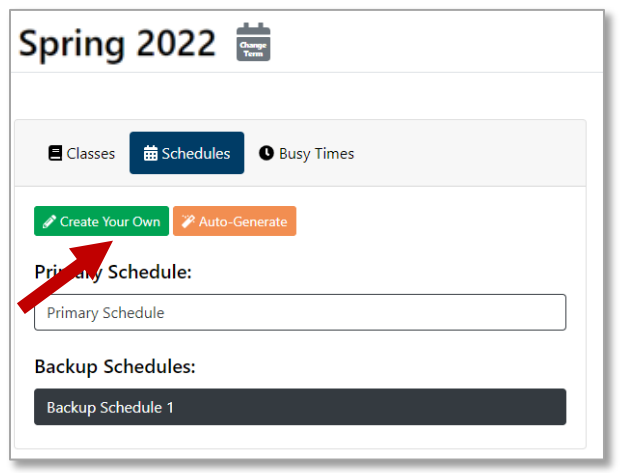Screen dimensions: 628x473
Task: Click blank space right of Auto-Generate button
Action: click(430, 222)
